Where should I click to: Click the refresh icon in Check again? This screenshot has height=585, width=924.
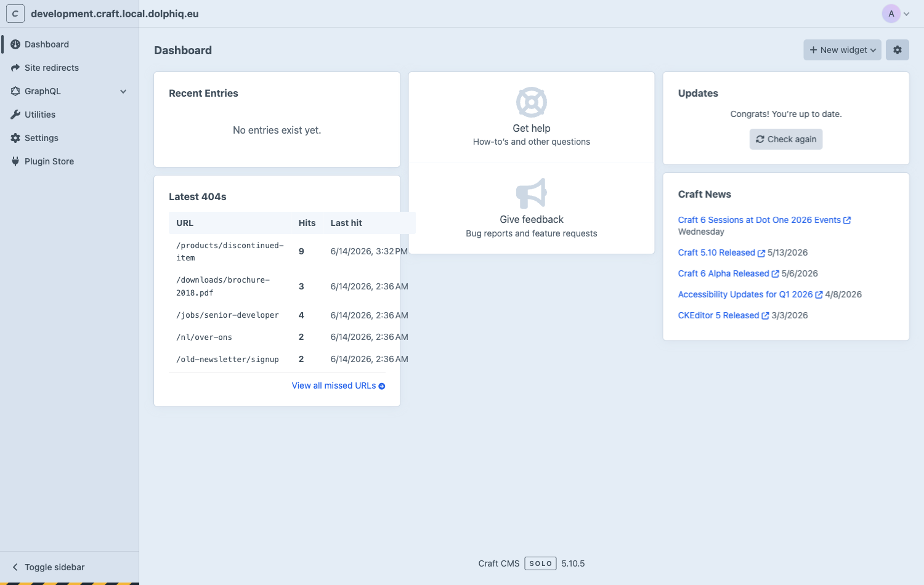click(x=760, y=139)
